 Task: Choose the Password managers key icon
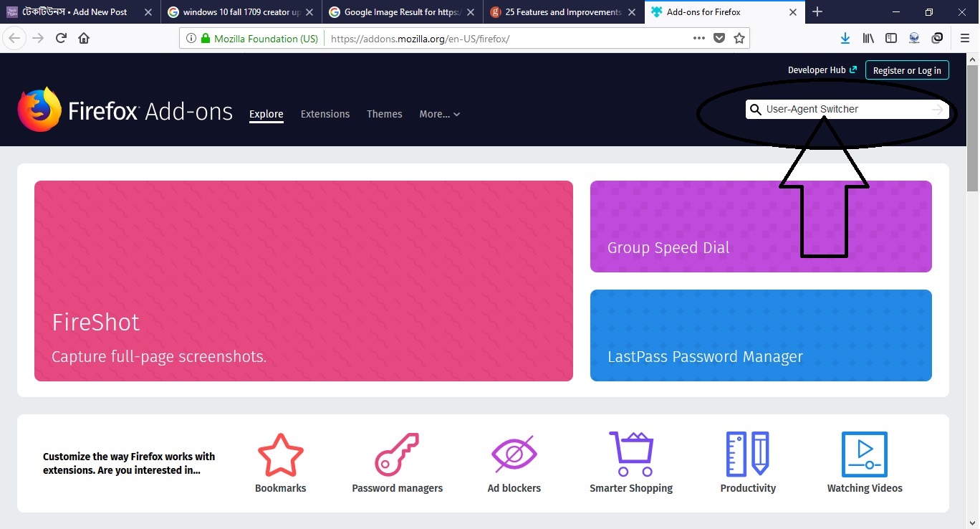click(398, 454)
